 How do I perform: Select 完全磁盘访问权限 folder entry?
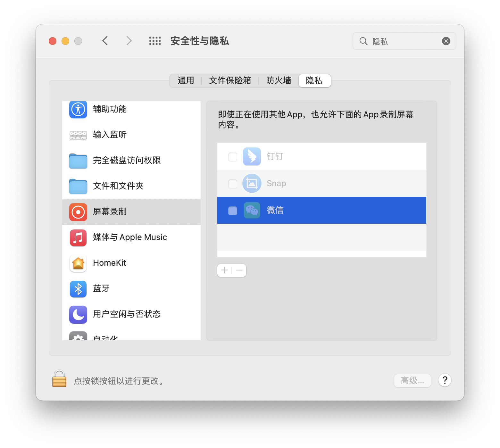(131, 161)
